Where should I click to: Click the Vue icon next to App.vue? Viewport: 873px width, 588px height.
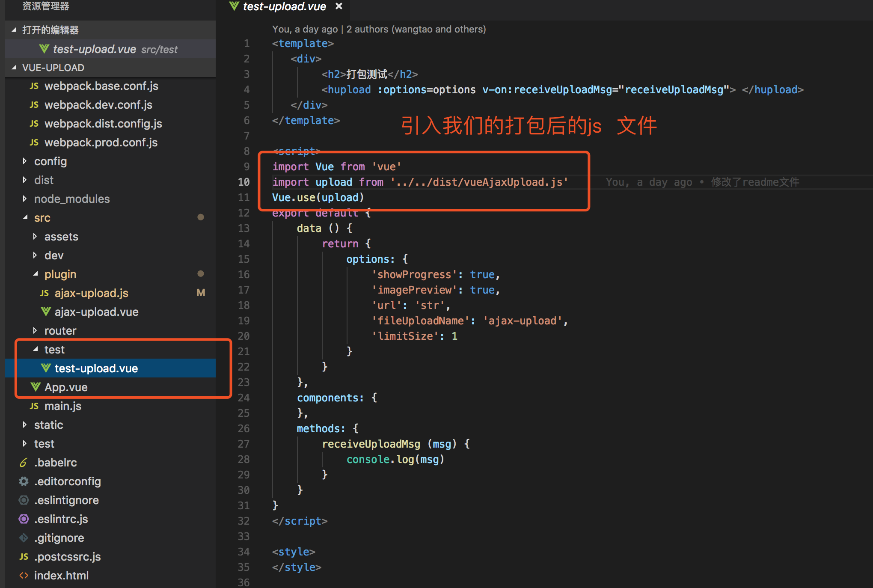point(36,387)
